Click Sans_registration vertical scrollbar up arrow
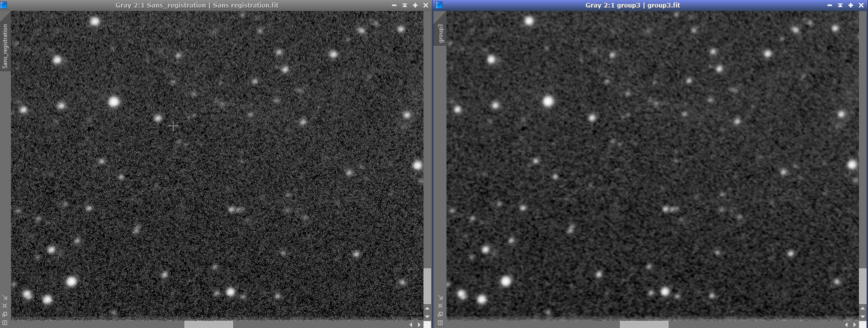Viewport: 868px width, 328px height. [427, 308]
